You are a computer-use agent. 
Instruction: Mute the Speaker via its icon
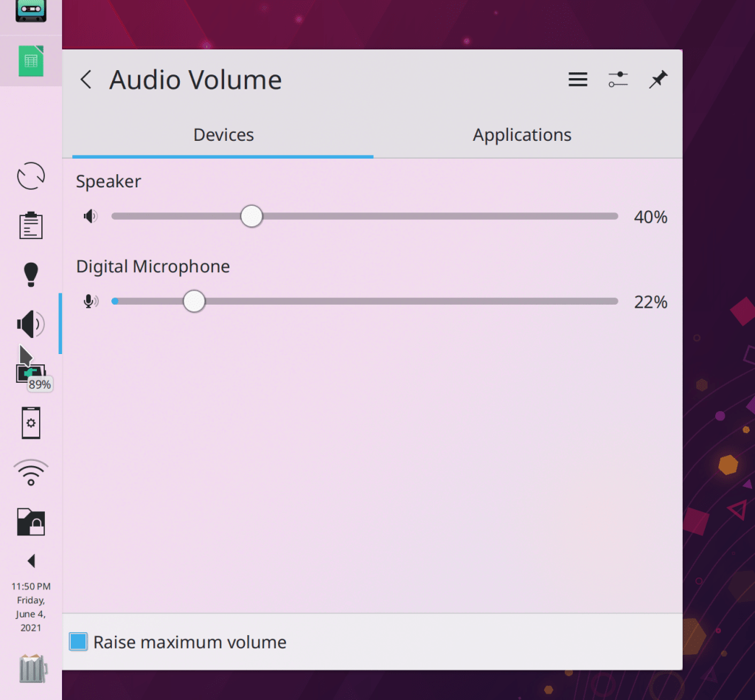point(90,216)
